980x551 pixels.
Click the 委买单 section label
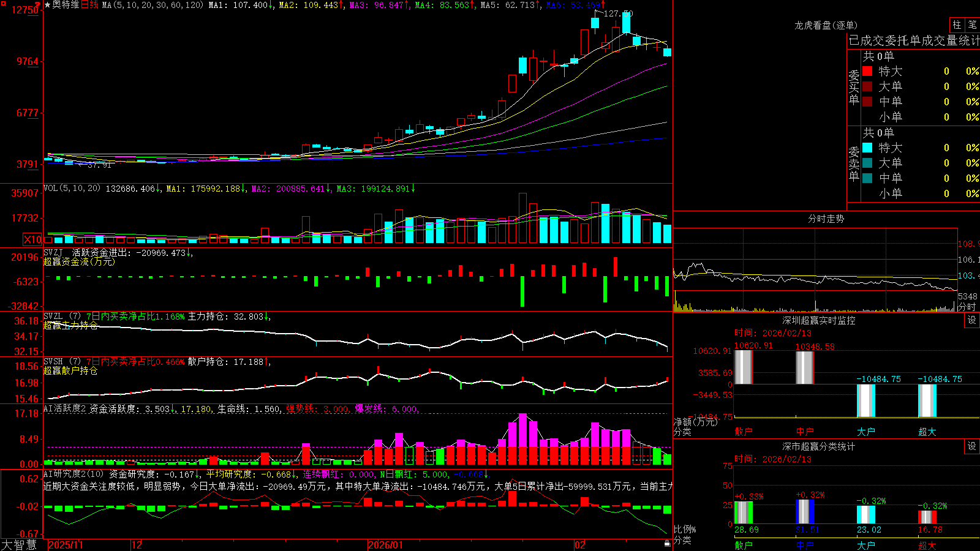(854, 88)
